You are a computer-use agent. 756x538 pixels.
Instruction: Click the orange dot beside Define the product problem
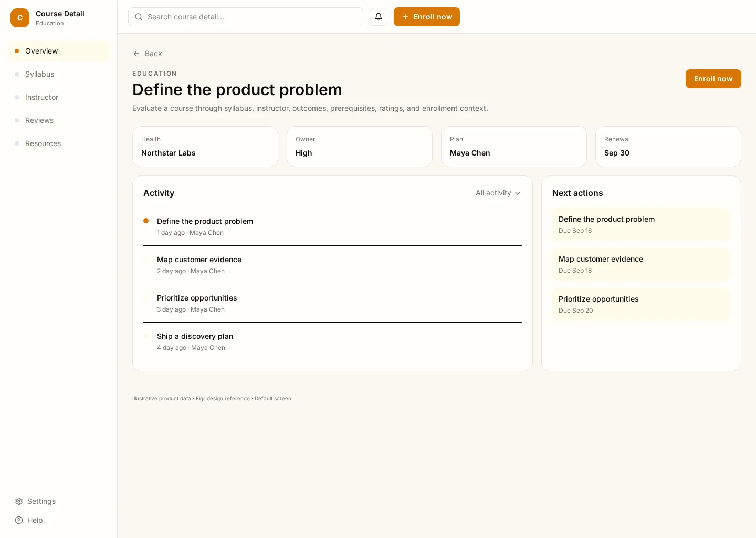(x=146, y=221)
